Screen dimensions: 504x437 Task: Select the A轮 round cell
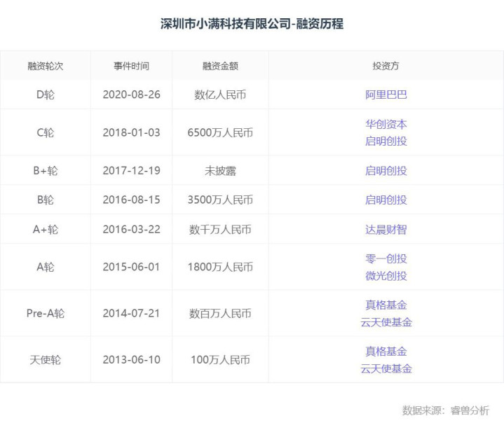[46, 267]
